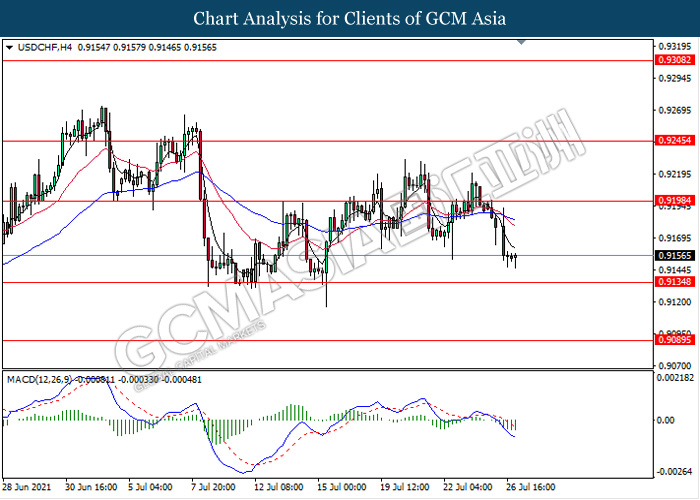The height and width of the screenshot is (500, 700).
Task: Click the dropdown arrow beside USDCHF,H4
Action: click(x=9, y=47)
